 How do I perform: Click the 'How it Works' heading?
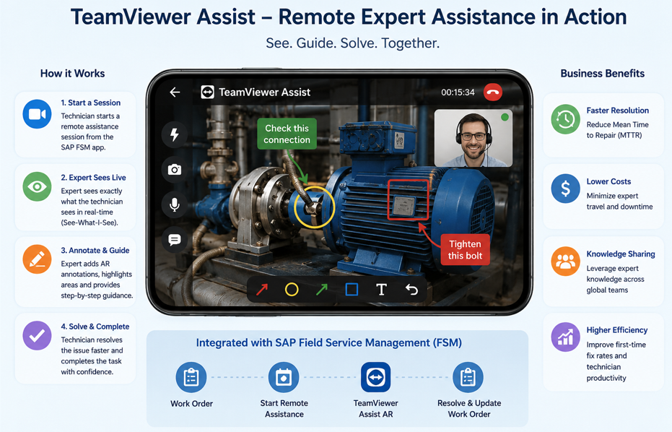coord(72,74)
